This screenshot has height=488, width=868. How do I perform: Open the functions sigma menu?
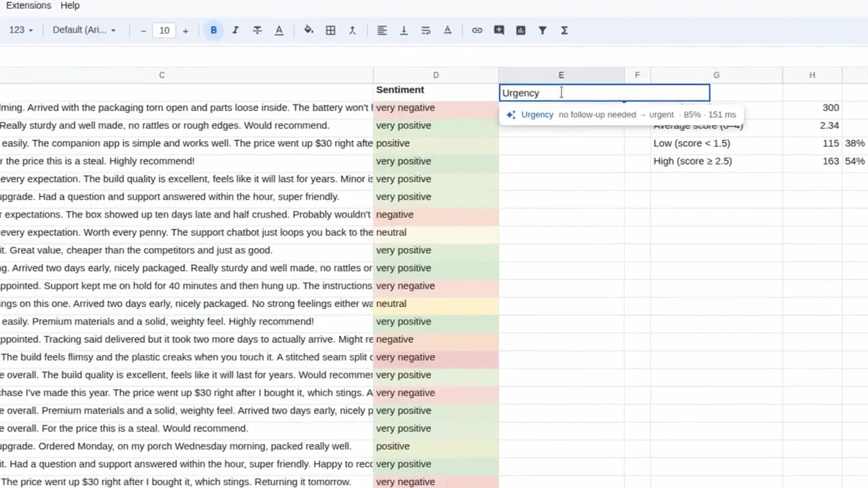pyautogui.click(x=564, y=30)
